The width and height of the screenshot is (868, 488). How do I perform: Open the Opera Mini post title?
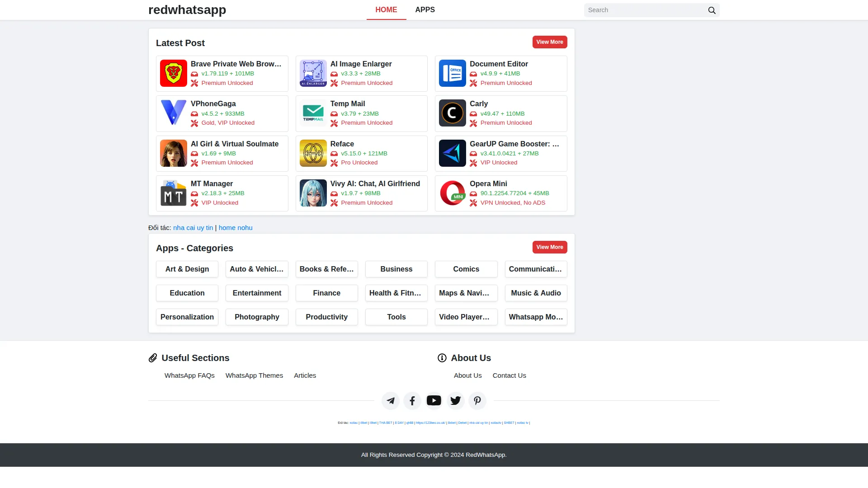[488, 184]
